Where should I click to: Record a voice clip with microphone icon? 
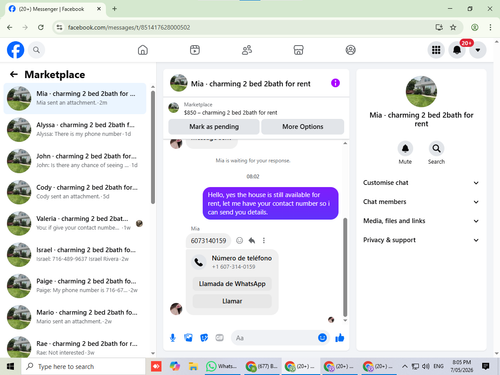coord(173,338)
